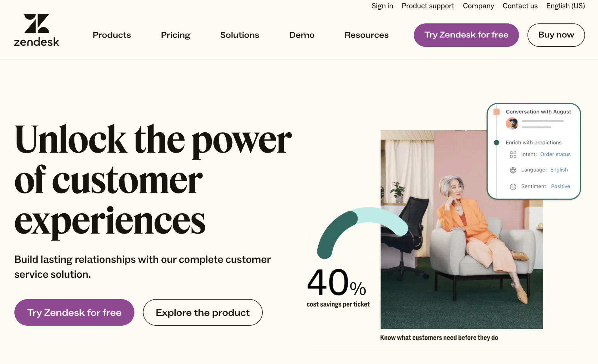This screenshot has width=598, height=364.
Task: Select Demo in the navigation bar
Action: tap(301, 35)
